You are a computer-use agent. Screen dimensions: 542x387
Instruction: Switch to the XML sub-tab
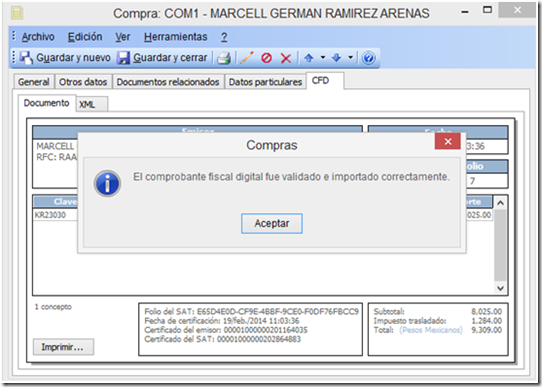[92, 104]
